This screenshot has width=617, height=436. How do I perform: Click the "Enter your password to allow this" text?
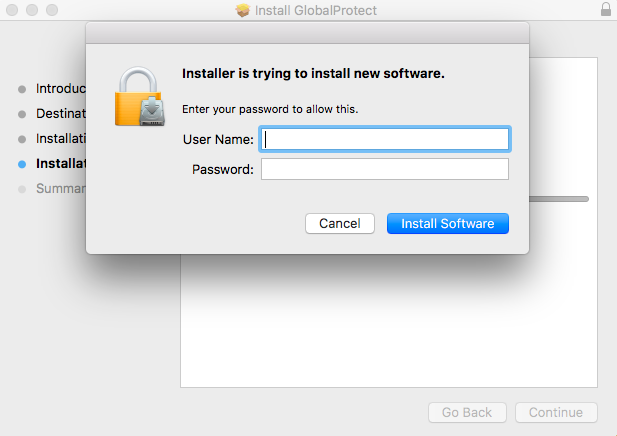(269, 108)
